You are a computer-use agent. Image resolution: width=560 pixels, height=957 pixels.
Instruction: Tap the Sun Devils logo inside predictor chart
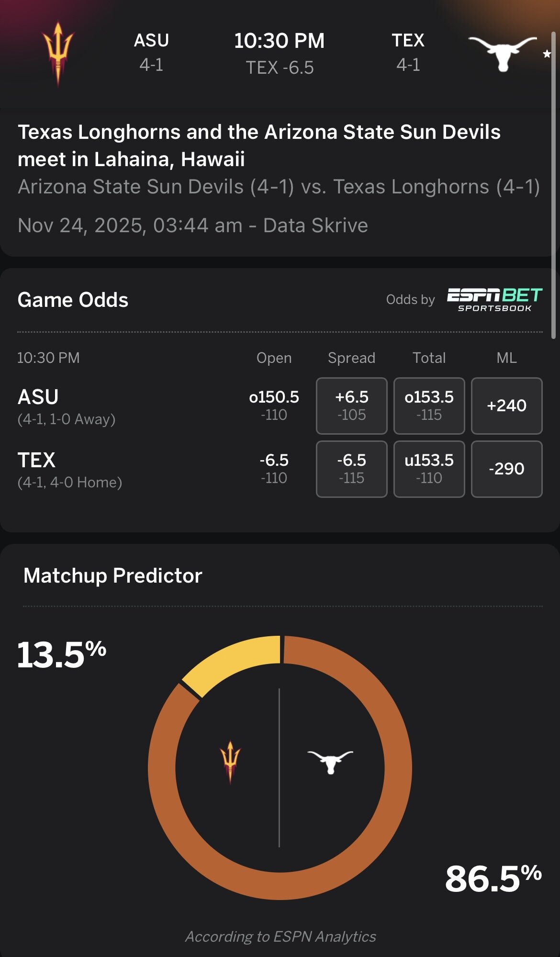(230, 761)
